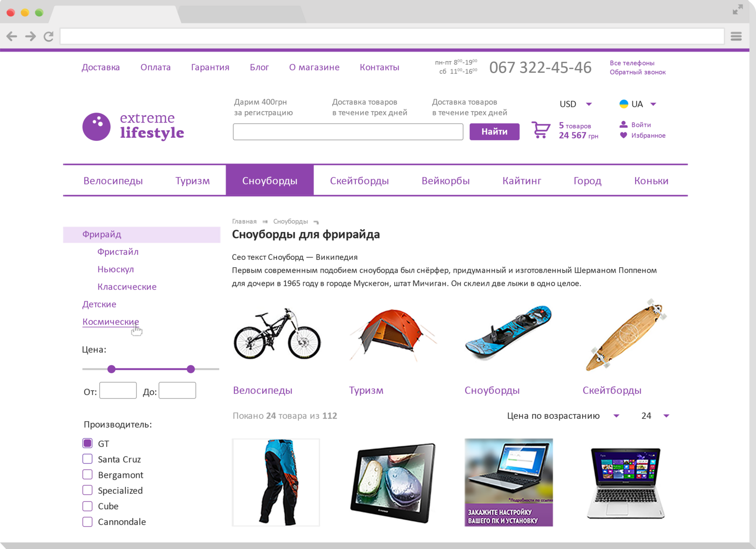Open the USD currency dropdown
This screenshot has height=549, width=756.
(575, 104)
